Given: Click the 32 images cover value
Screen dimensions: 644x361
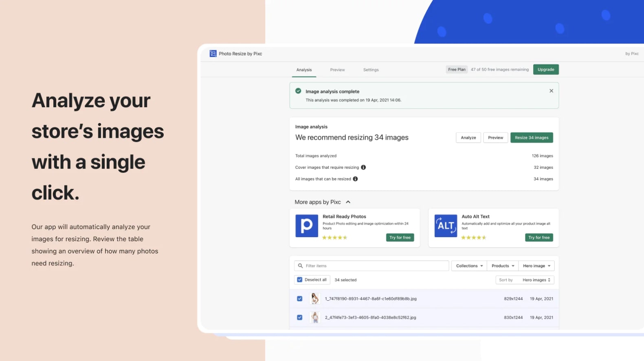Looking at the screenshot, I should point(543,167).
